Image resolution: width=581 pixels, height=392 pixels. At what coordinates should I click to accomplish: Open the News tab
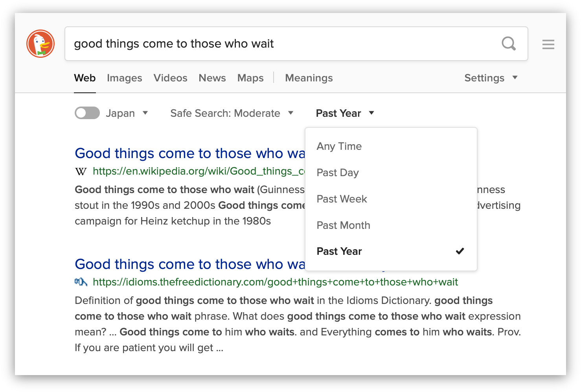point(212,78)
